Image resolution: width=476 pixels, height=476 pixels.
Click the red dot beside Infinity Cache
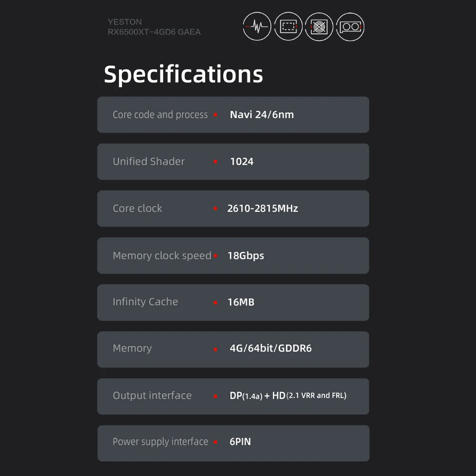[216, 303]
